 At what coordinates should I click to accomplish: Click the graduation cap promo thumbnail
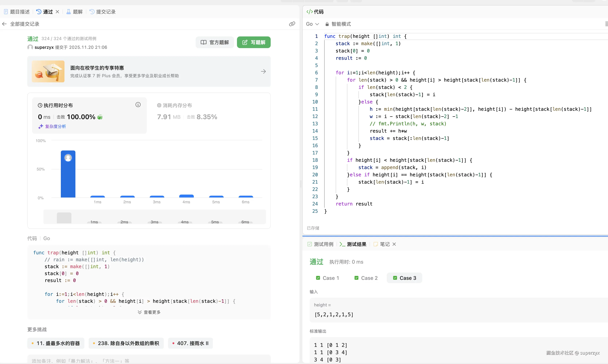tap(48, 71)
